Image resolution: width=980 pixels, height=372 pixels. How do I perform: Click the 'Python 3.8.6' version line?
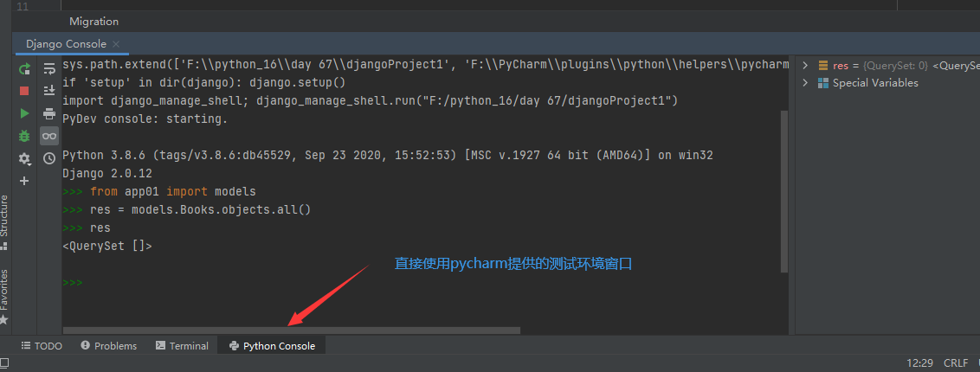(x=388, y=156)
